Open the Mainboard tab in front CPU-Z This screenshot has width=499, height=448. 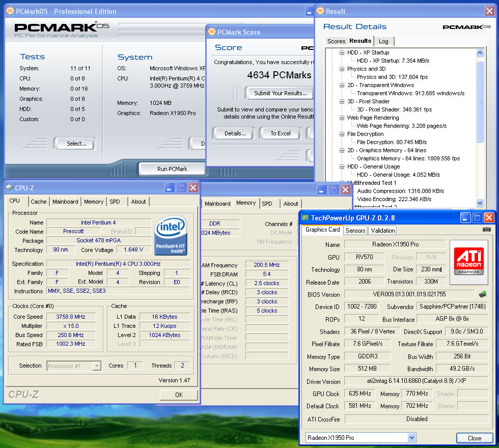[65, 202]
